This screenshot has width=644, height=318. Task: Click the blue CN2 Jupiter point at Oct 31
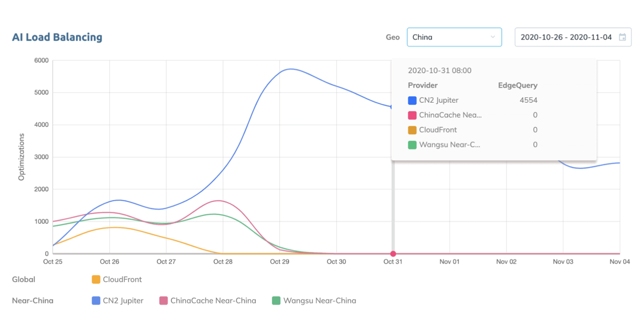(392, 107)
